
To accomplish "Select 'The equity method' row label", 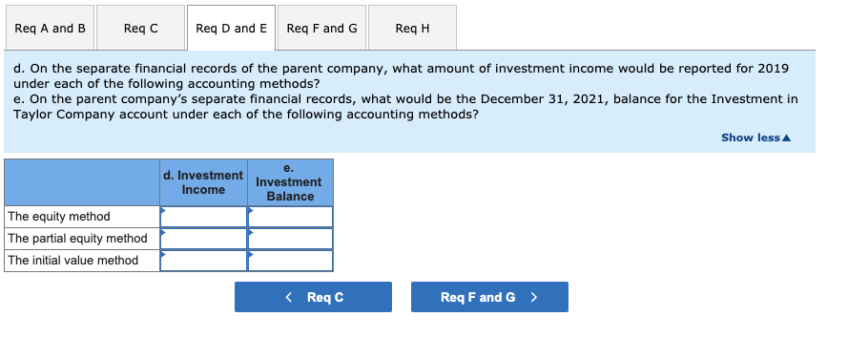I will 59,217.
